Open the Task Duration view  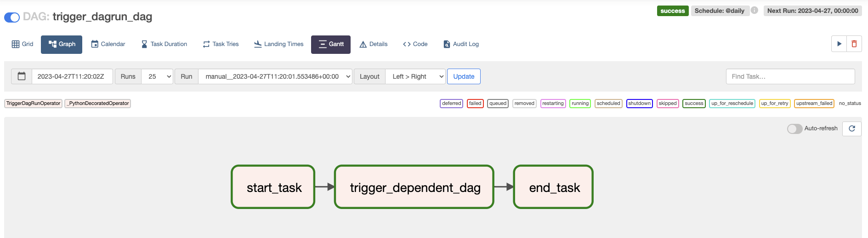coord(164,44)
